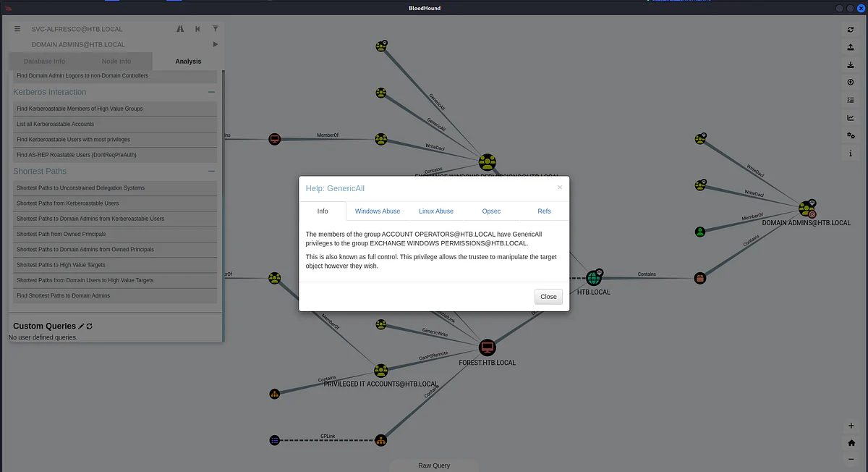Click the back-to-previous graph icon
Image resolution: width=868 pixels, height=472 pixels.
197,29
